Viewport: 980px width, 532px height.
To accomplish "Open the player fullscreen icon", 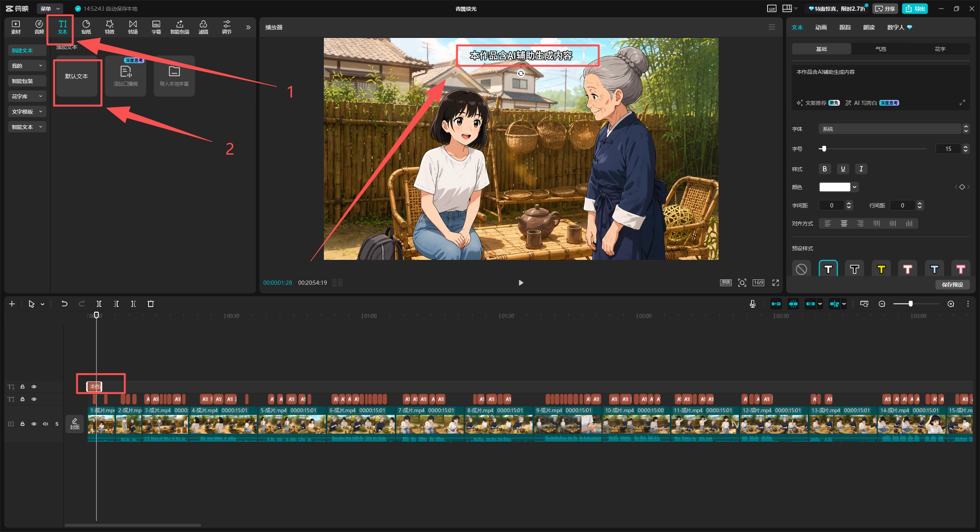I will point(776,283).
